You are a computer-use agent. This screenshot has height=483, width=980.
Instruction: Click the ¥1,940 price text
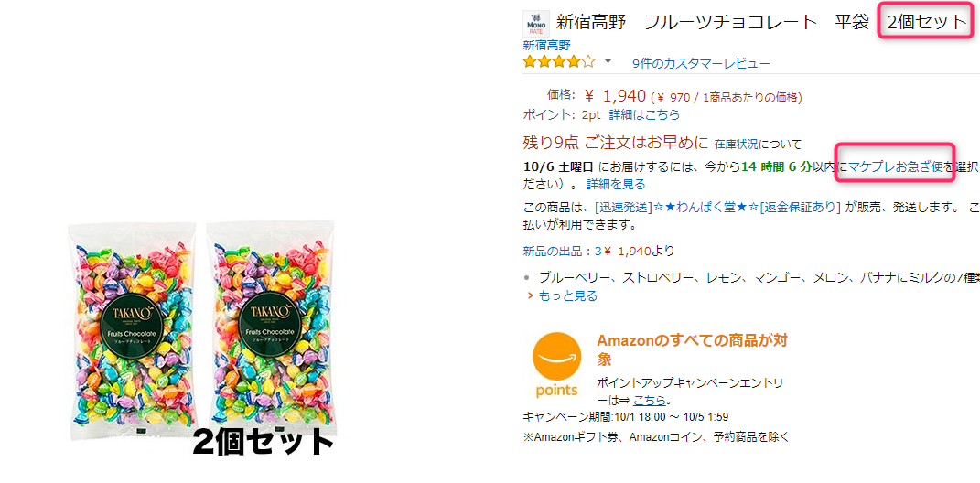614,96
